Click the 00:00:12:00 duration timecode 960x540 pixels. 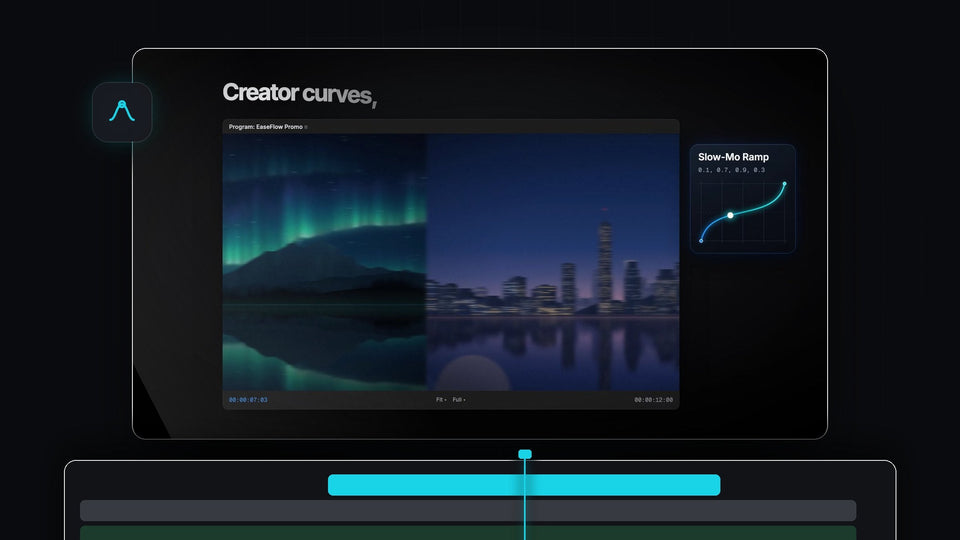point(653,400)
